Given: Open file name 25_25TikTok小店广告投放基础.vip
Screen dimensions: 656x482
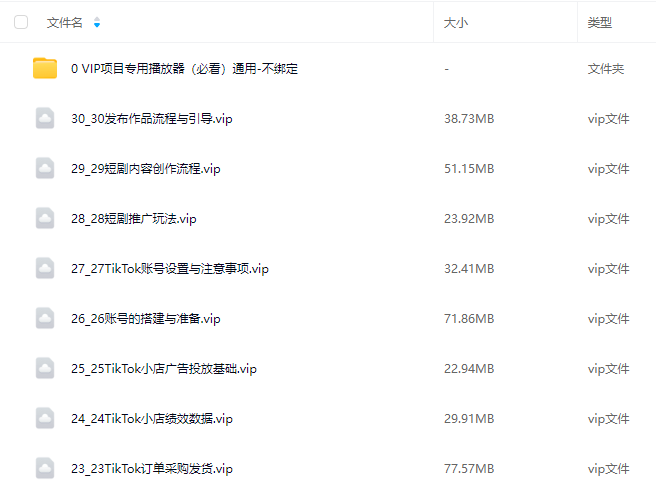Looking at the screenshot, I should 164,369.
